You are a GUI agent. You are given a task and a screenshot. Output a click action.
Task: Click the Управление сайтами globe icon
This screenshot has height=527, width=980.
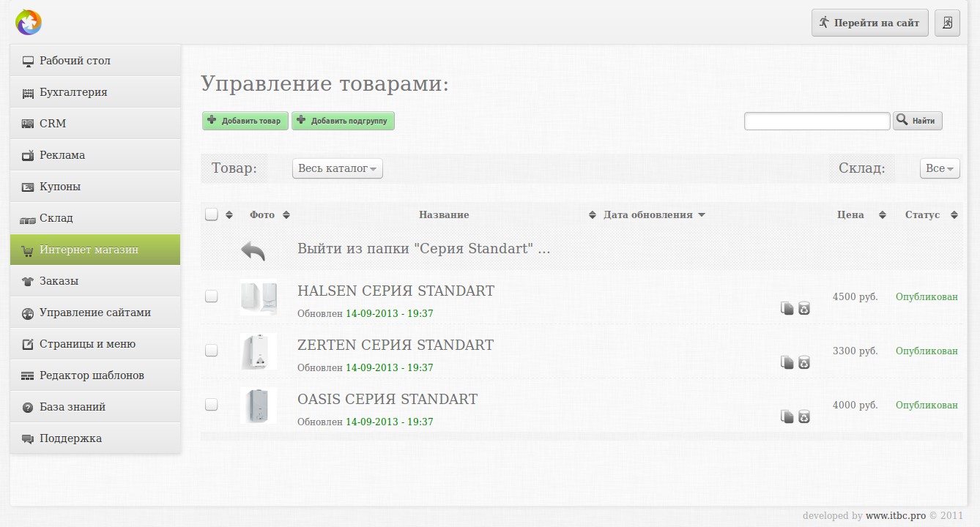(28, 313)
